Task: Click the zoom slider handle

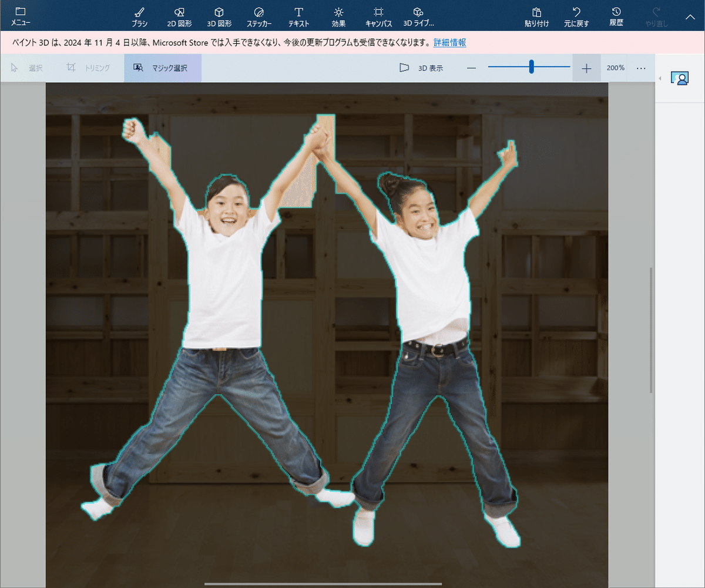Action: [531, 67]
